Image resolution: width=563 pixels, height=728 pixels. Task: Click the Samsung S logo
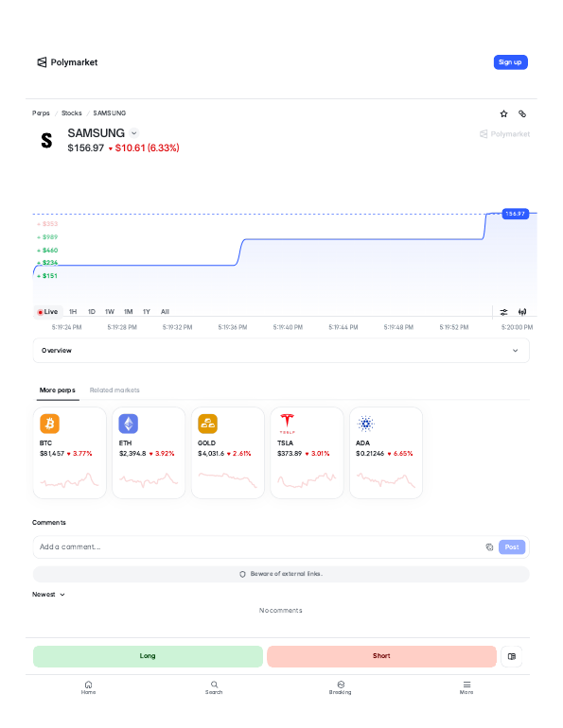pos(46,140)
